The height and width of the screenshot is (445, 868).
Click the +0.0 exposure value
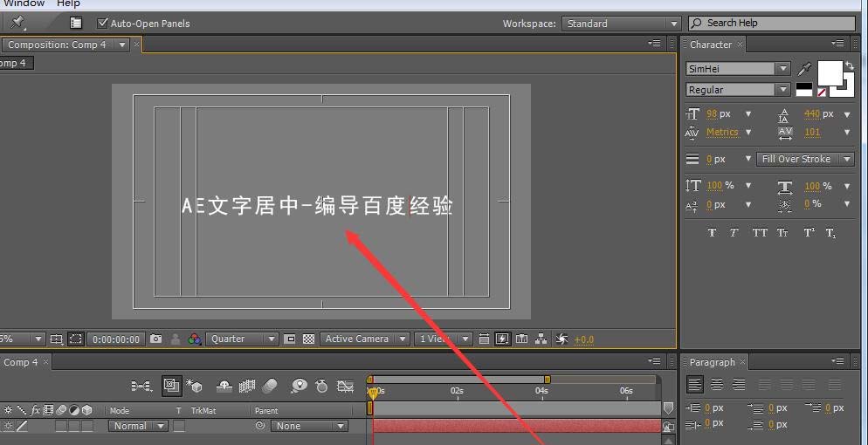[583, 339]
